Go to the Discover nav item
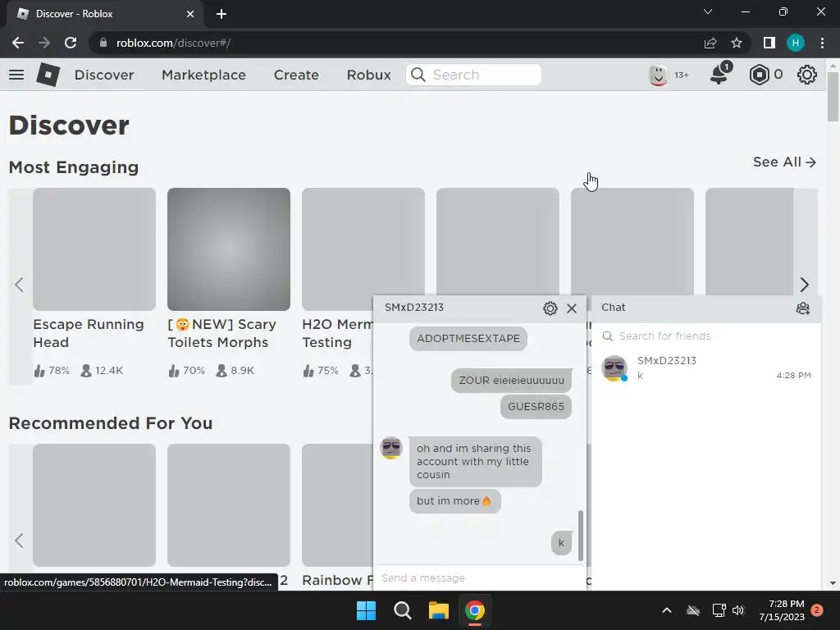 tap(104, 75)
